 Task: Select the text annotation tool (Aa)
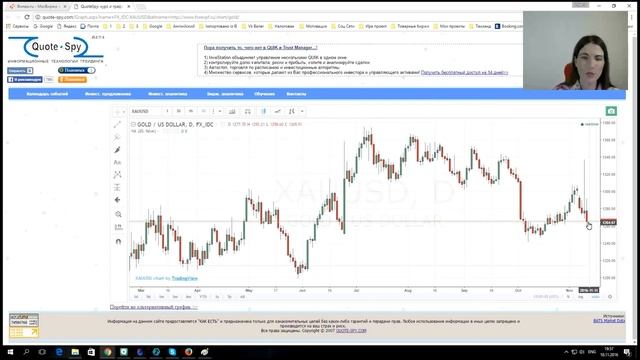pos(118,162)
